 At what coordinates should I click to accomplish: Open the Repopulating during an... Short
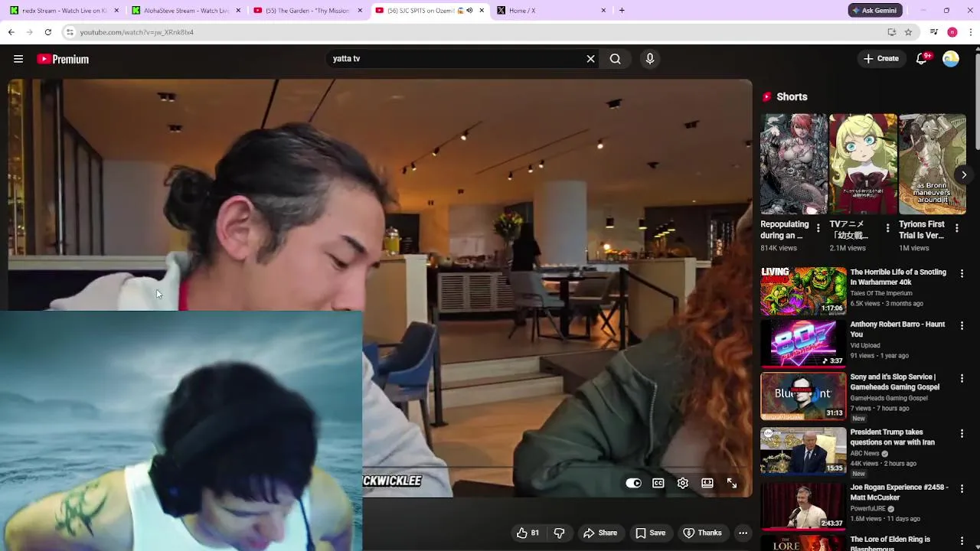tap(793, 164)
